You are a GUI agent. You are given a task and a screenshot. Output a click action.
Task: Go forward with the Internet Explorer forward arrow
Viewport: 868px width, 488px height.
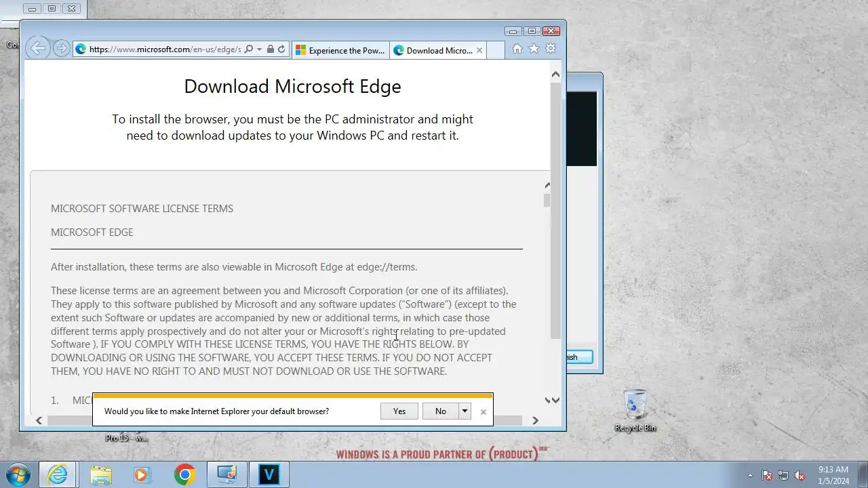[61, 49]
